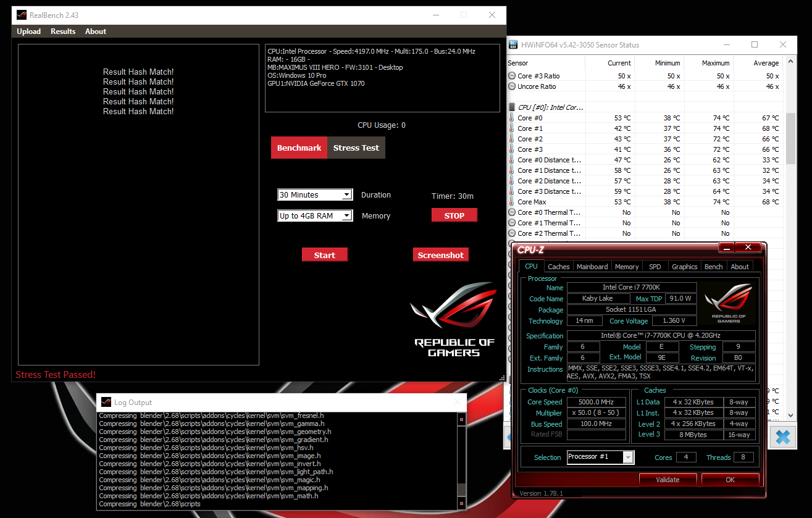Click the HWiNFO64 title bar app icon

point(513,45)
